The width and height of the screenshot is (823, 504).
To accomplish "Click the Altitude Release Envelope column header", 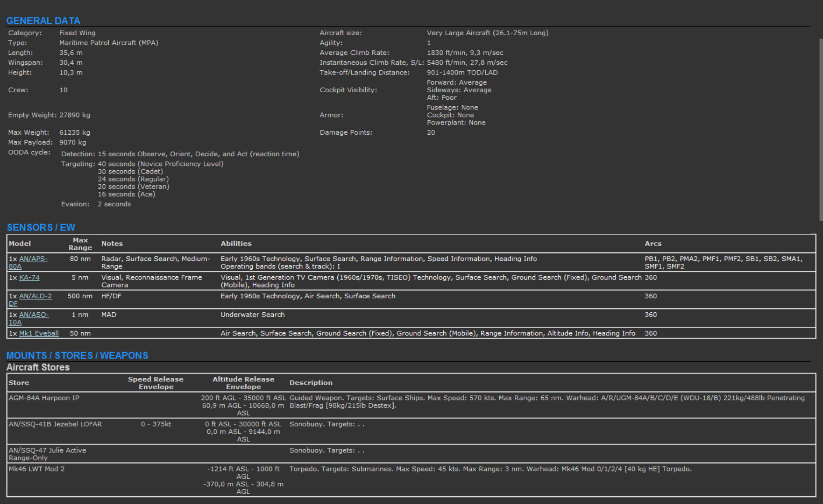I will (x=243, y=383).
